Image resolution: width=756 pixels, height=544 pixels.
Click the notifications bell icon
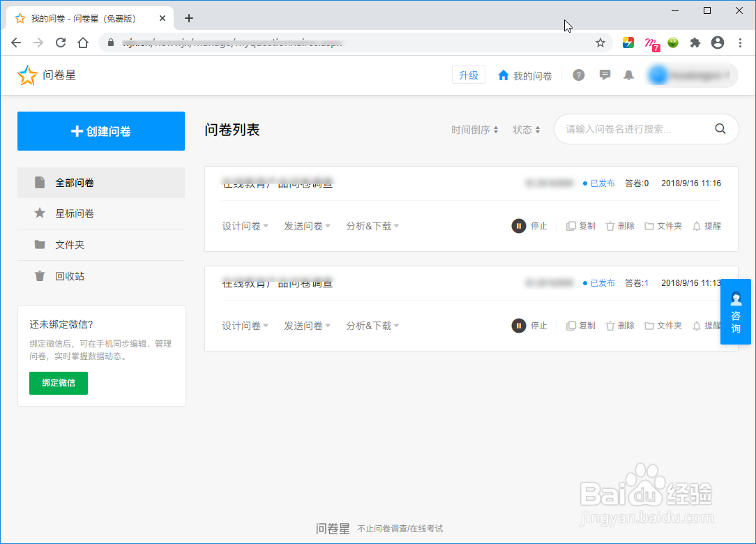coord(628,75)
